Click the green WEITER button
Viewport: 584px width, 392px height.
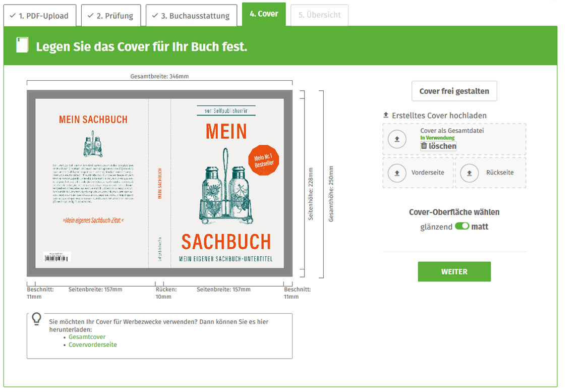(454, 271)
